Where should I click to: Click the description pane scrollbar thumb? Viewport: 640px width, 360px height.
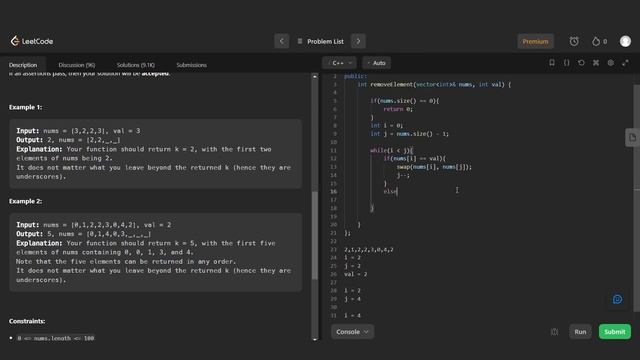tap(315, 235)
